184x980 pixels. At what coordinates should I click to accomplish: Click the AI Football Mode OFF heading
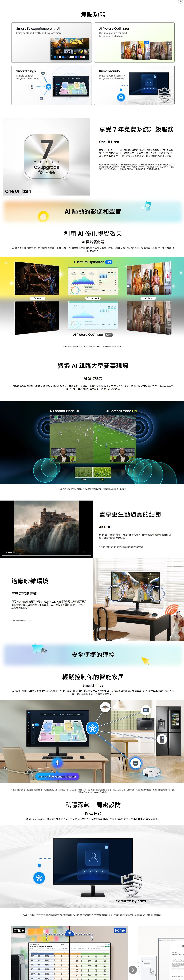coord(65,411)
